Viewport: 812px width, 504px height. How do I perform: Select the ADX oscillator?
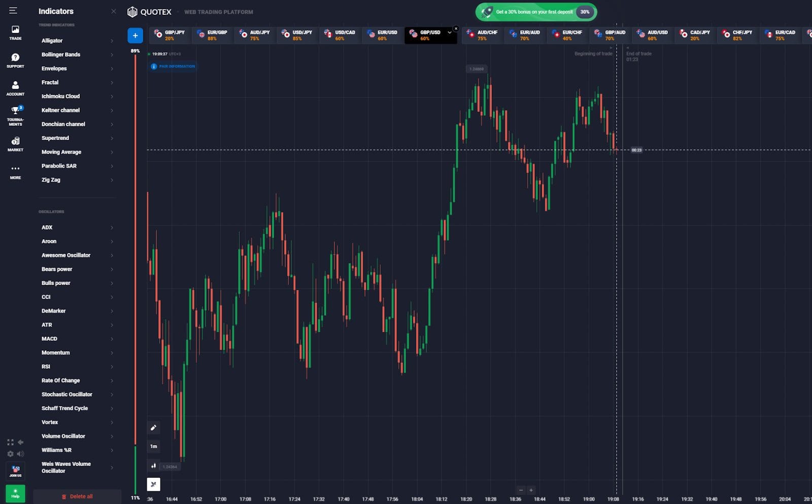pyautogui.click(x=77, y=228)
